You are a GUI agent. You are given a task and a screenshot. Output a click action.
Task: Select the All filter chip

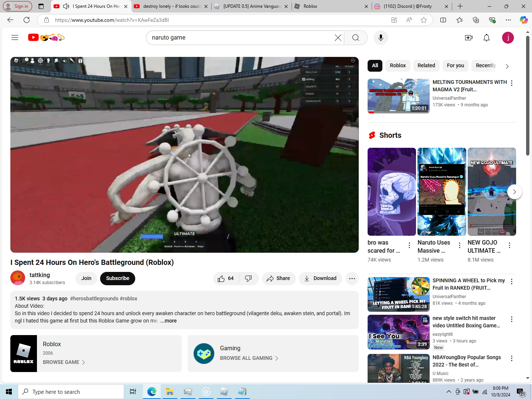click(x=375, y=65)
